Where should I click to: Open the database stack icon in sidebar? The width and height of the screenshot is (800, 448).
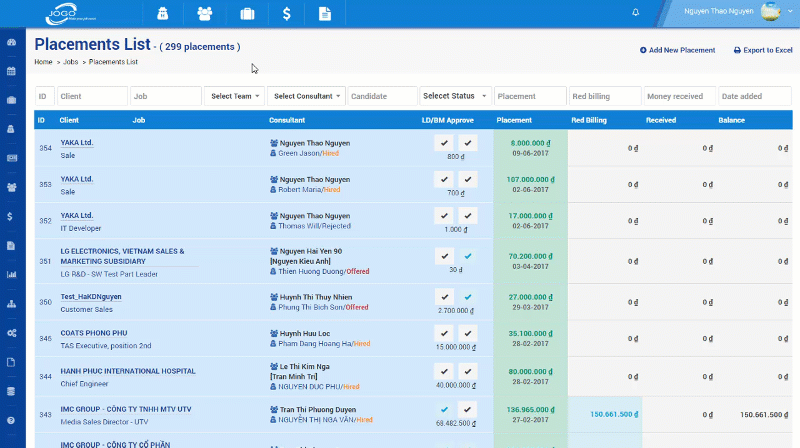[11, 391]
